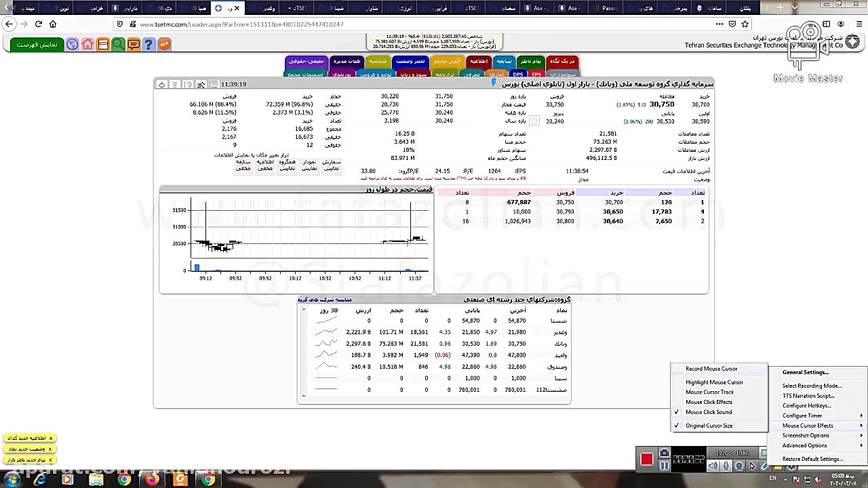The width and height of the screenshot is (868, 488).
Task: Switch to the حقیقی-حقوقی tab
Action: coord(306,62)
